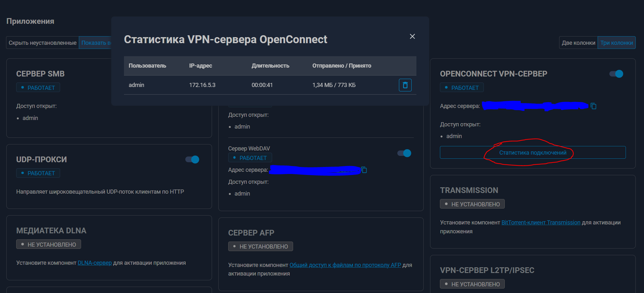
Task: Open the AFP file sharing component link
Action: (x=345, y=265)
